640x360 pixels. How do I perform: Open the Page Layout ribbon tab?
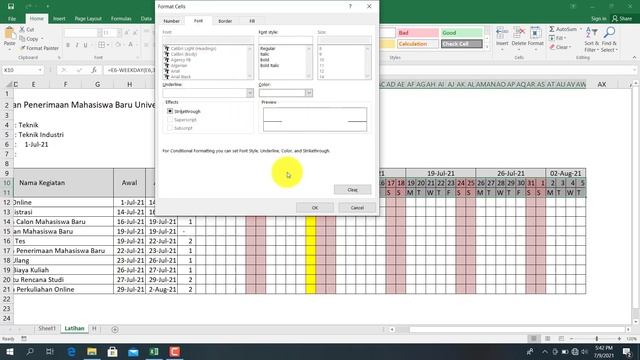click(x=88, y=19)
